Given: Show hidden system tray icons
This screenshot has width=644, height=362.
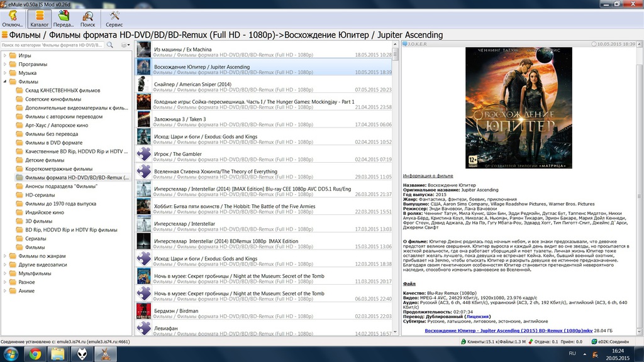Looking at the screenshot, I should (584, 354).
